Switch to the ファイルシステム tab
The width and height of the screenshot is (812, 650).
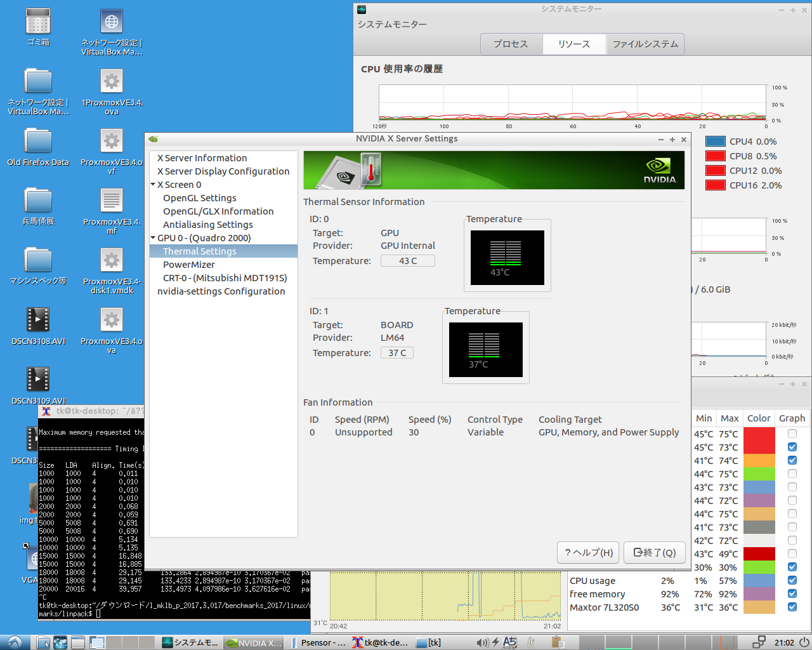click(645, 44)
